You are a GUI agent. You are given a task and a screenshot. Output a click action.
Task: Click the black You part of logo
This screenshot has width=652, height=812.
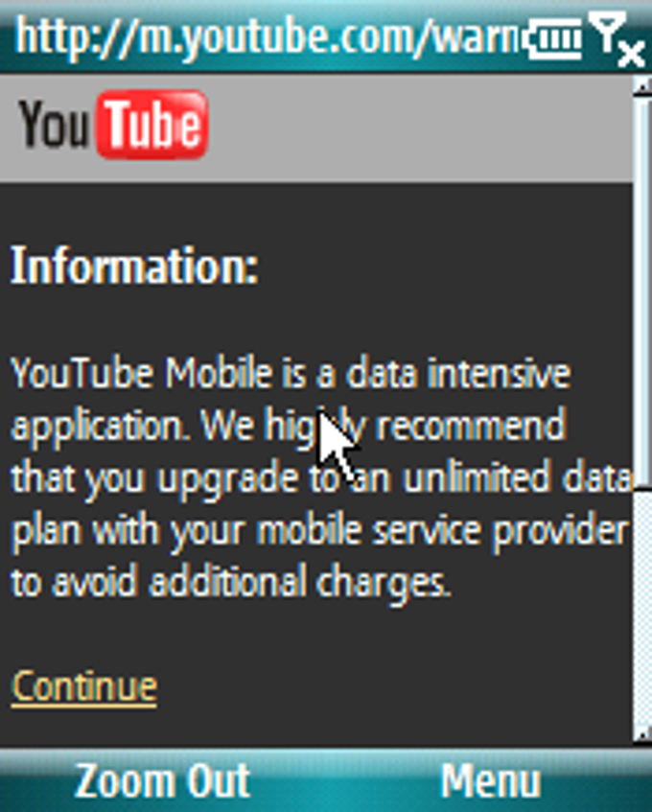point(56,125)
